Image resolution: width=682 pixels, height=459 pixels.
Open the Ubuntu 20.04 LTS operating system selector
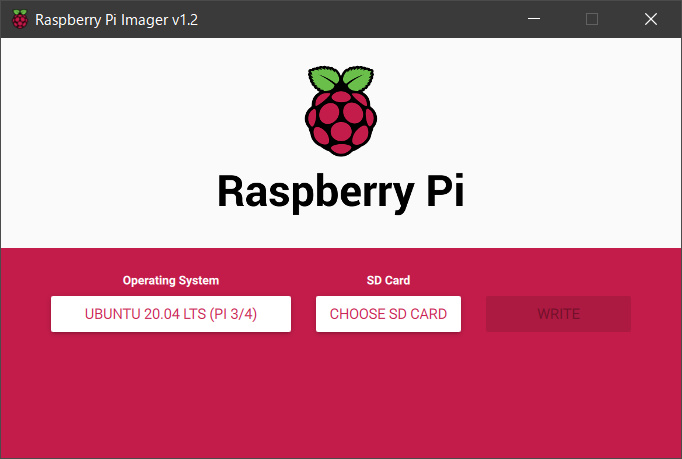(x=171, y=314)
